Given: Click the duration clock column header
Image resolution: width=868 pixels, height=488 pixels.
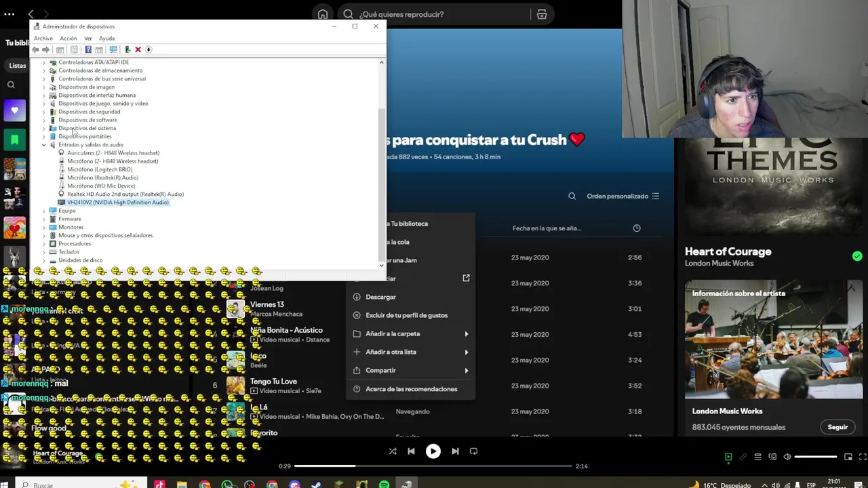Looking at the screenshot, I should tap(637, 228).
